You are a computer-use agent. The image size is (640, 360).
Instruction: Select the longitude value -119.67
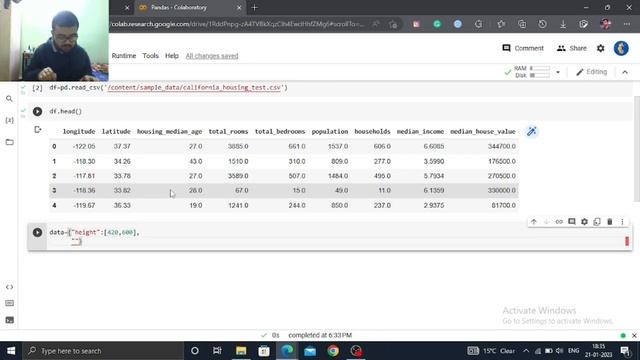pos(84,205)
